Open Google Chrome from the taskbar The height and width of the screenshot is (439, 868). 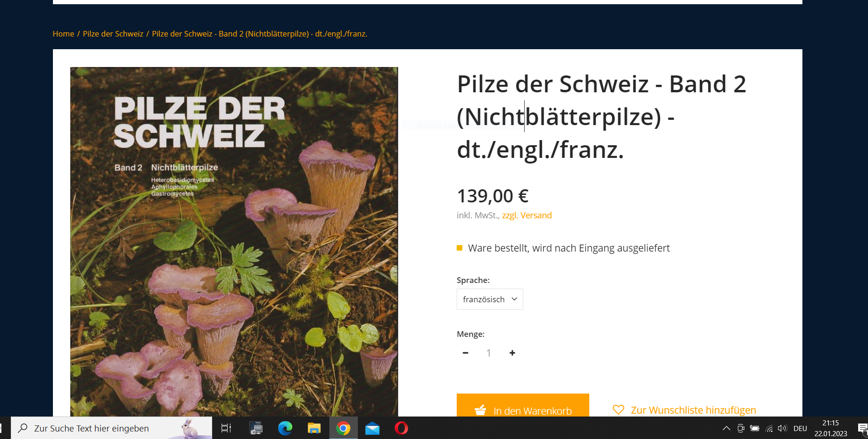click(x=343, y=428)
